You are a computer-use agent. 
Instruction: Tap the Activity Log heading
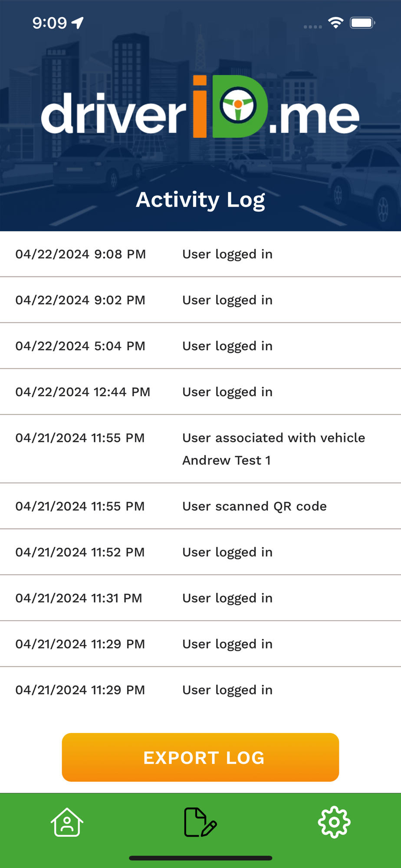point(200,200)
